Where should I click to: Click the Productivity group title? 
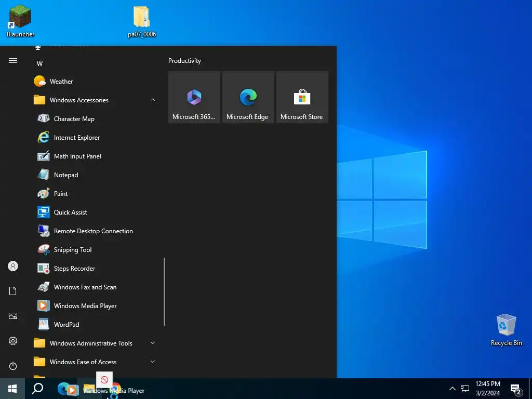(184, 61)
